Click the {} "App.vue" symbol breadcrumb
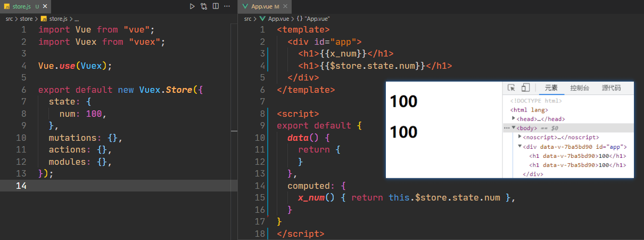 pyautogui.click(x=312, y=19)
